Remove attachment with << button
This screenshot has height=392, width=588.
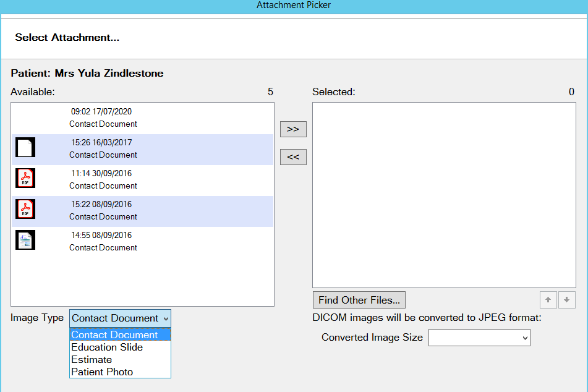coord(293,157)
